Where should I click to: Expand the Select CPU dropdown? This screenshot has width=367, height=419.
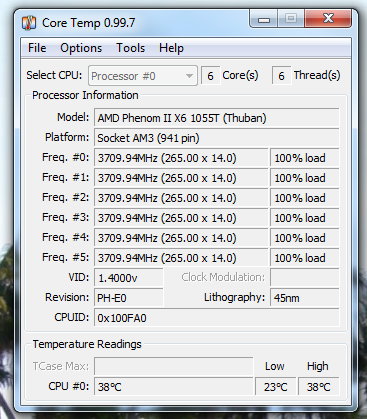143,76
